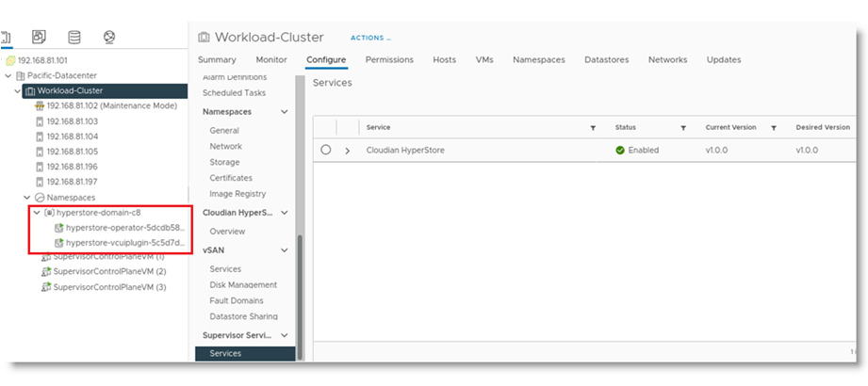Click the hyperstore-vcuiplugin pod icon
This screenshot has width=868, height=386.
click(x=58, y=243)
